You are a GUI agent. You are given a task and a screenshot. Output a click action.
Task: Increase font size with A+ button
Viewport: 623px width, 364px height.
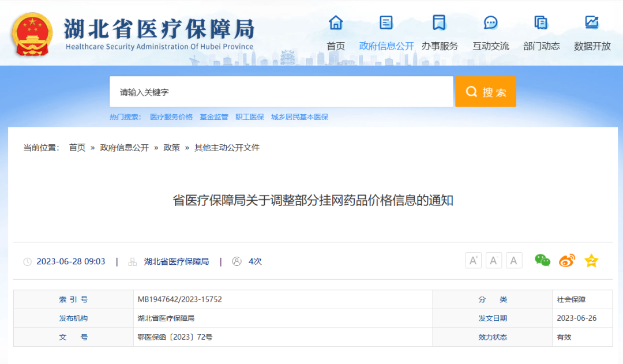pyautogui.click(x=473, y=260)
